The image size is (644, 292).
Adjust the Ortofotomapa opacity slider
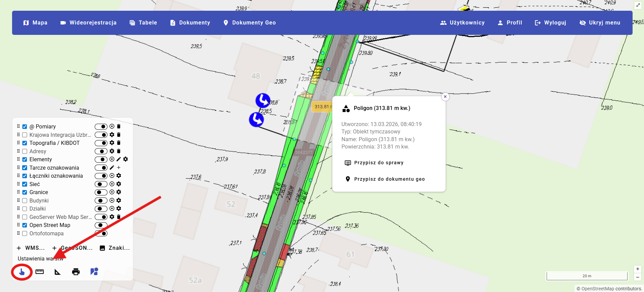click(101, 233)
